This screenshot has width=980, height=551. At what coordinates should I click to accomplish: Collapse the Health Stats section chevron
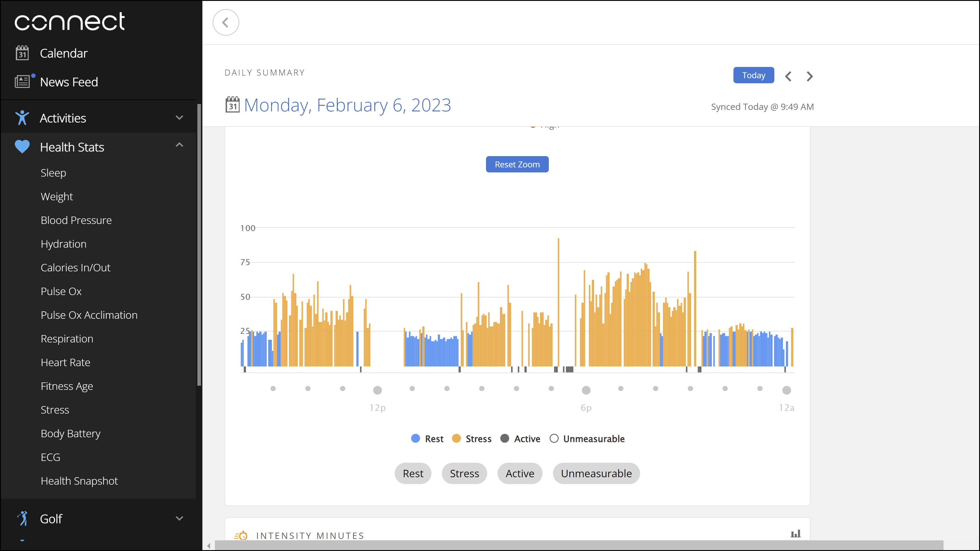[x=179, y=145]
